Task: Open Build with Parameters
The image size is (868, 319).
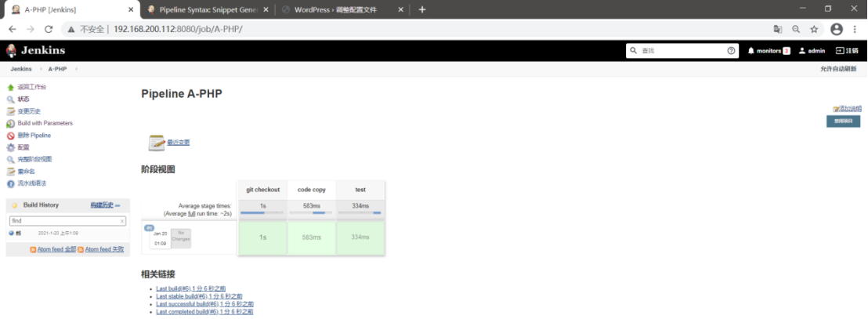Action: (45, 124)
